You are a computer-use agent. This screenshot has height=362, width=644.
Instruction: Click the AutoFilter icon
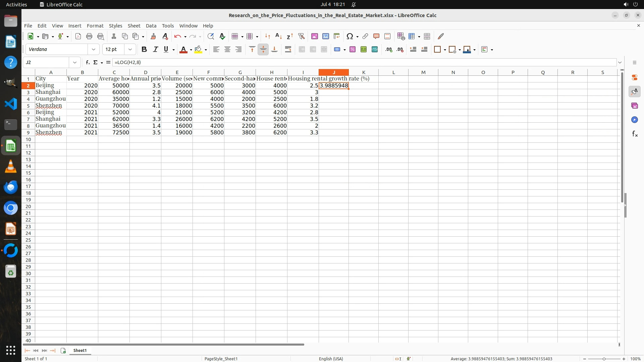301,36
